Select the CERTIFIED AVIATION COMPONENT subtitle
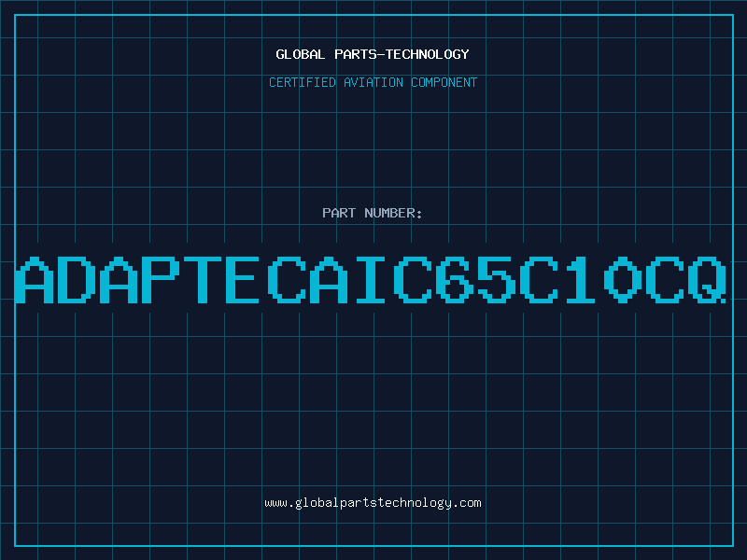747x560 pixels. click(x=373, y=82)
